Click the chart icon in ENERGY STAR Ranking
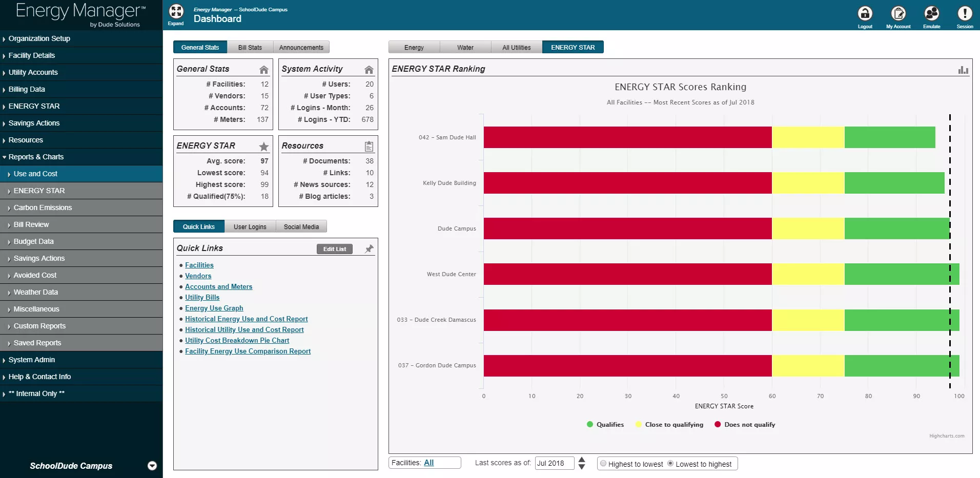The image size is (980, 478). 963,70
